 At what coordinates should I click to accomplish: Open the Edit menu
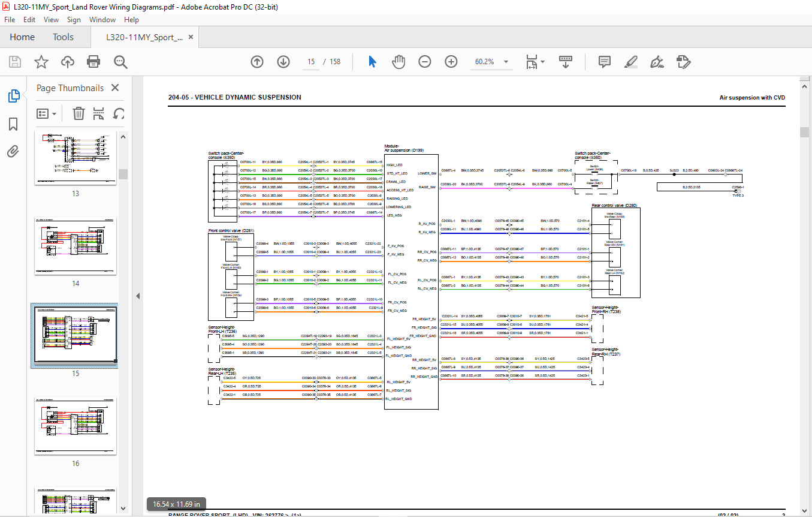coord(29,20)
